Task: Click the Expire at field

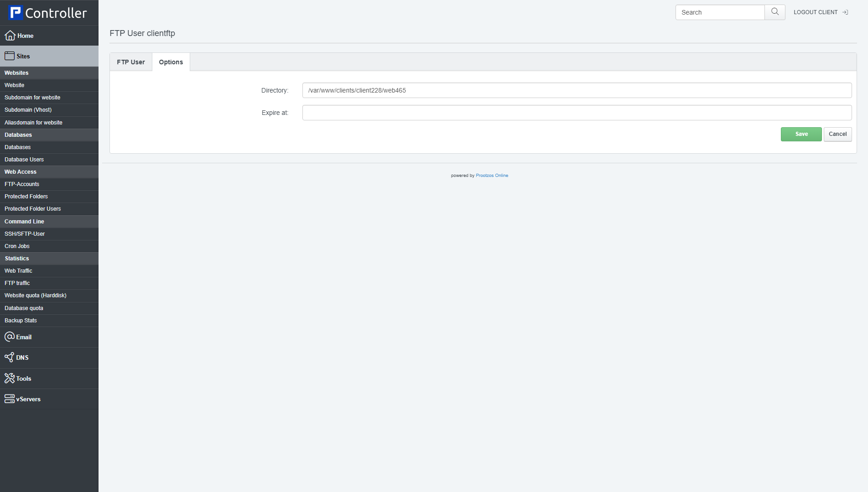Action: (577, 113)
